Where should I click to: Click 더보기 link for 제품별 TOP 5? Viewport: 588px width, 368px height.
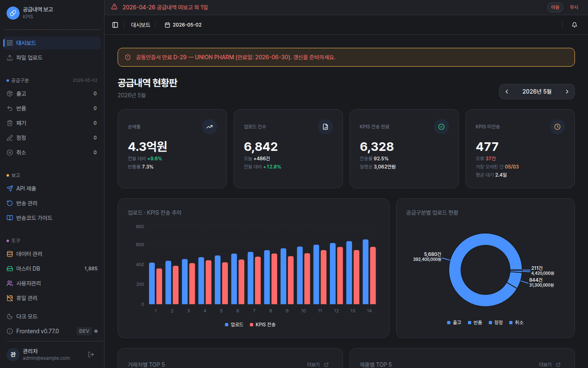(550, 365)
